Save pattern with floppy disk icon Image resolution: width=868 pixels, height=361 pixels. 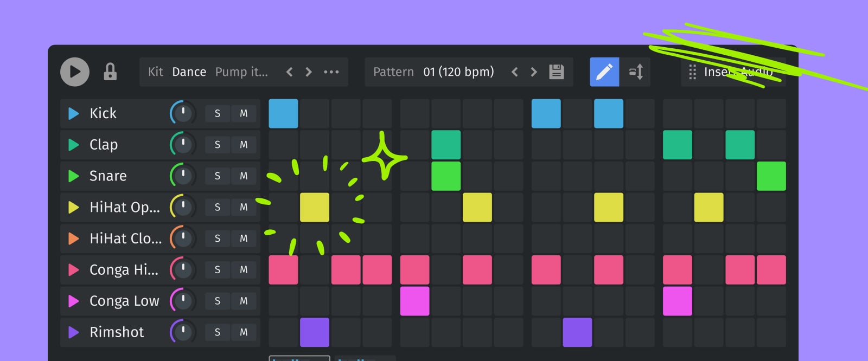(557, 72)
